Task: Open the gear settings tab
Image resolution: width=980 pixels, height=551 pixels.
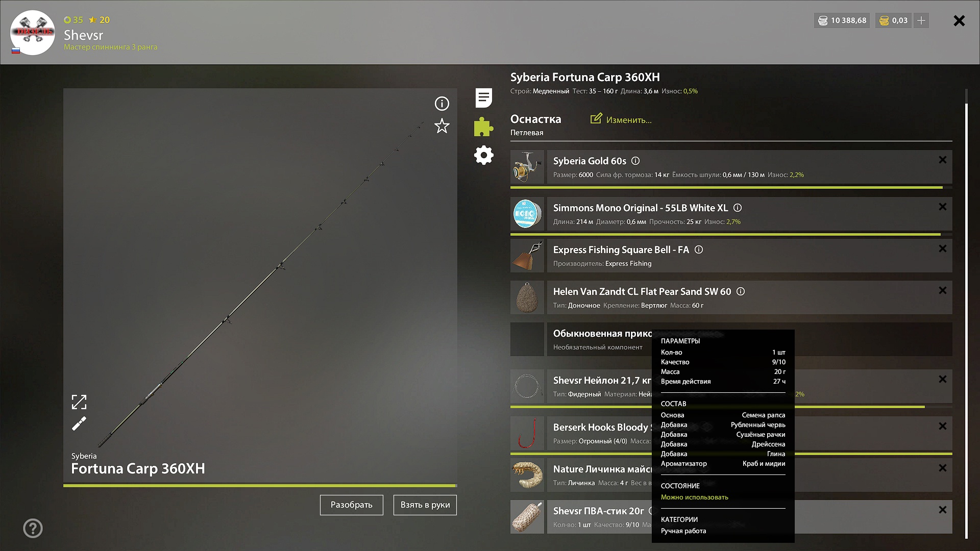Action: 483,155
